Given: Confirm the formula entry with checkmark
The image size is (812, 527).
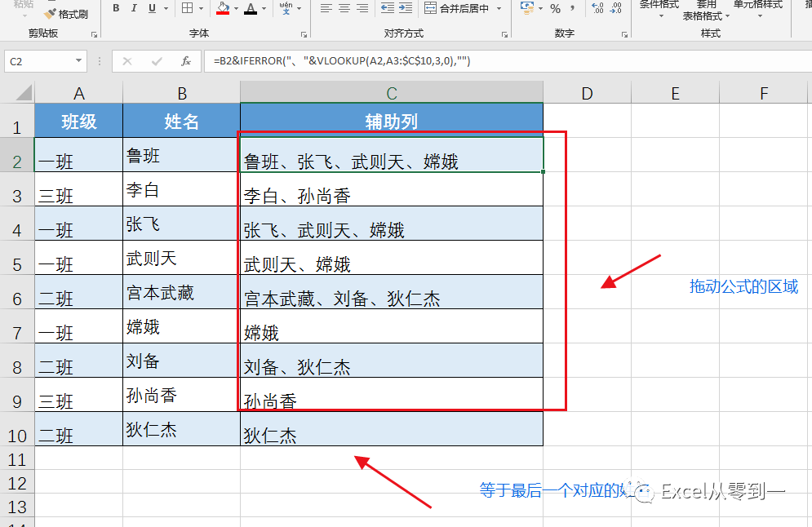Looking at the screenshot, I should tap(157, 62).
